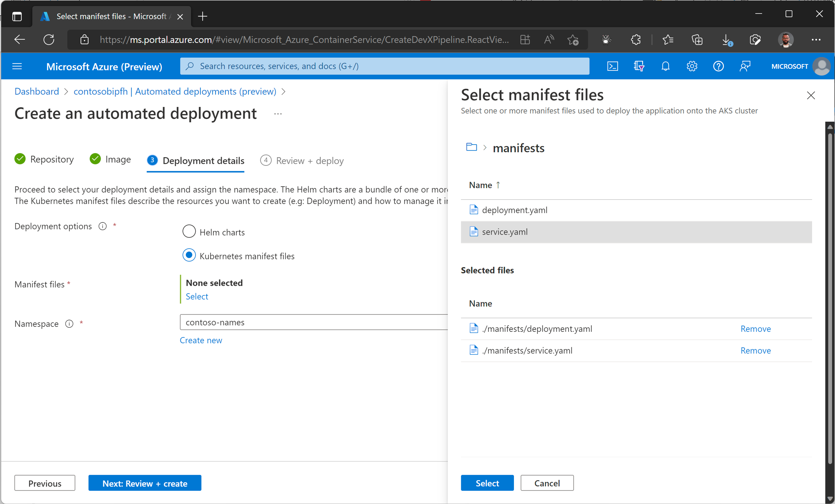Screen dimensions: 835x504
Task: Click the browser address bar URL
Action: point(304,40)
